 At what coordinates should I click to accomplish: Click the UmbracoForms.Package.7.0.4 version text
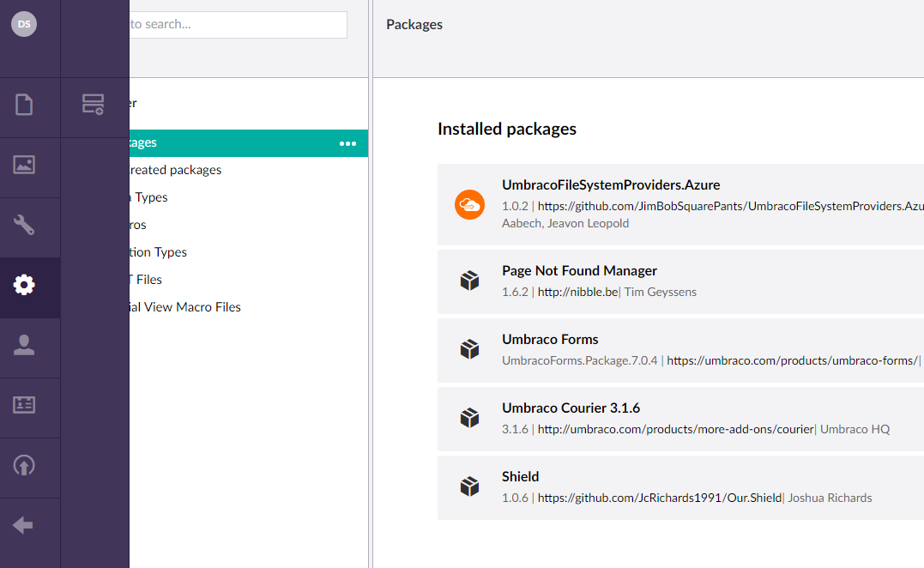click(x=579, y=360)
